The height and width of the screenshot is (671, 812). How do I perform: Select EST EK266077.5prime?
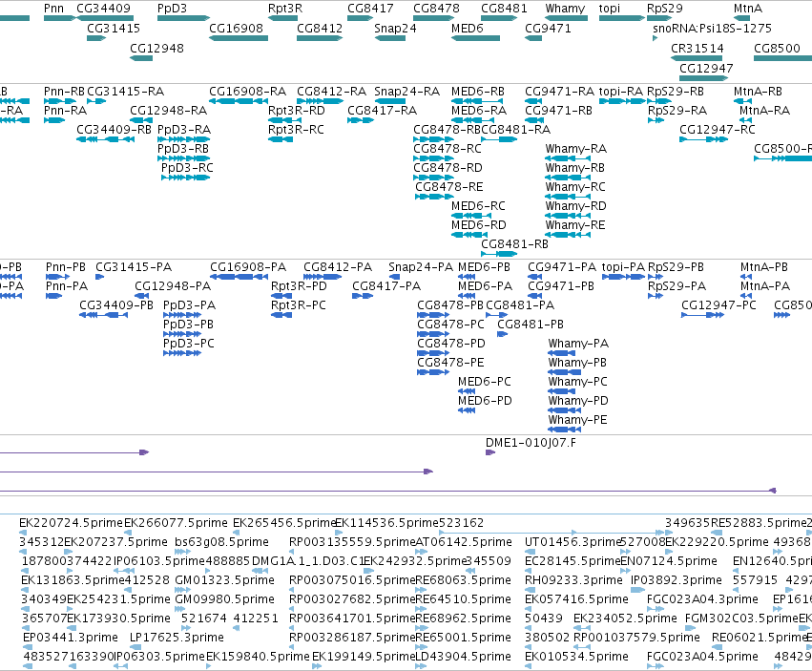128,533
